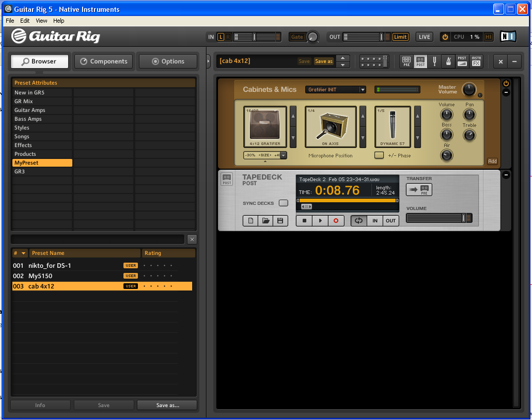Click the bottom Save as... button
This screenshot has width=532, height=420.
(167, 405)
